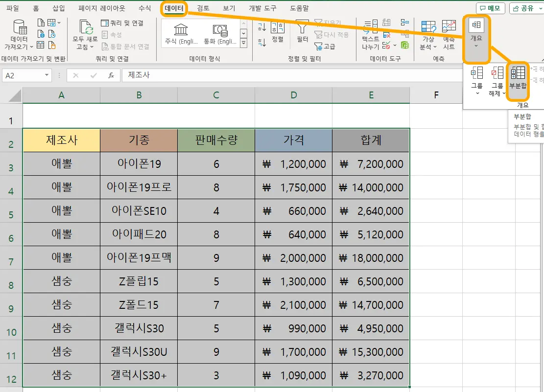
Task: Open the 모두 새로 고침 dropdown
Action: (85, 43)
